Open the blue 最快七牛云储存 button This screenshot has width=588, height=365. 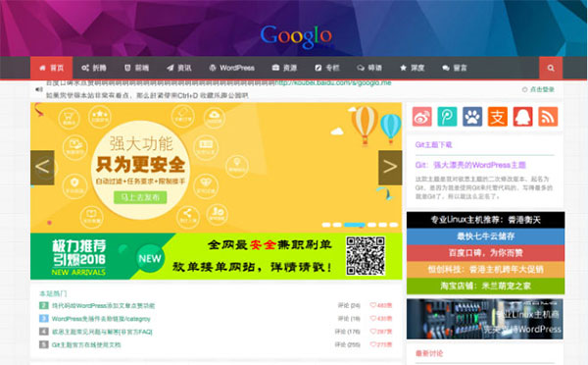486,236
